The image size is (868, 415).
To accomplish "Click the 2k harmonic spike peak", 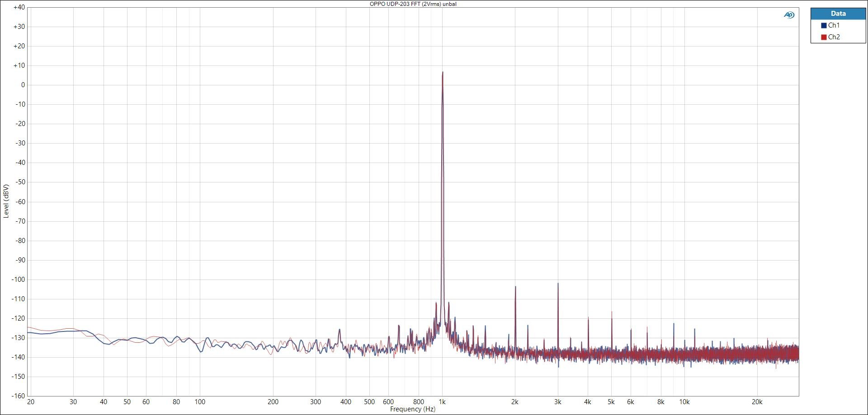I will (515, 287).
